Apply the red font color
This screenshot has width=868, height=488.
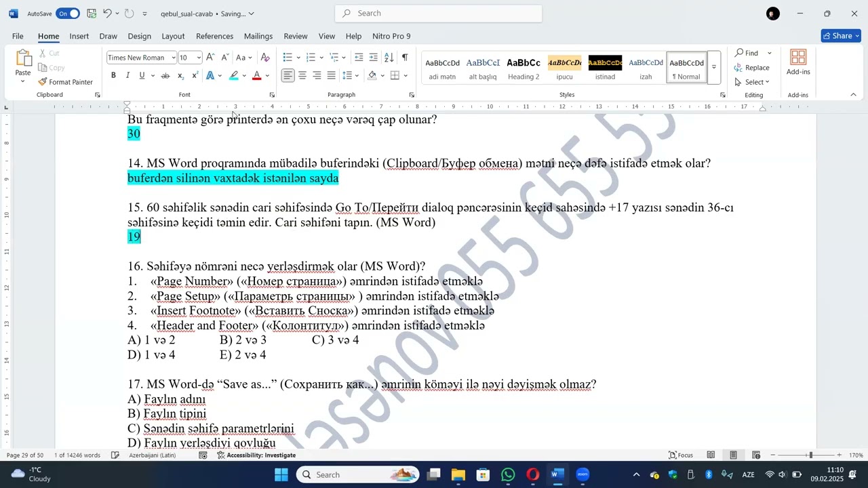pyautogui.click(x=256, y=75)
